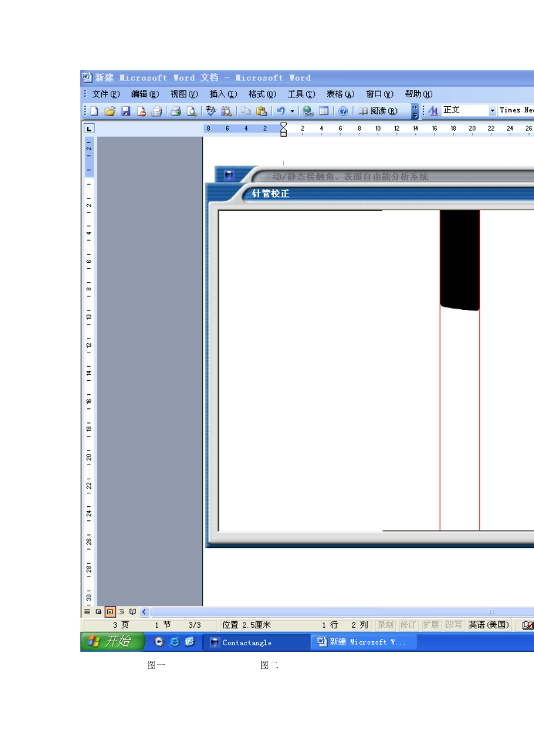The width and height of the screenshot is (534, 756).
Task: Click the 开始 Start button
Action: pos(112,642)
